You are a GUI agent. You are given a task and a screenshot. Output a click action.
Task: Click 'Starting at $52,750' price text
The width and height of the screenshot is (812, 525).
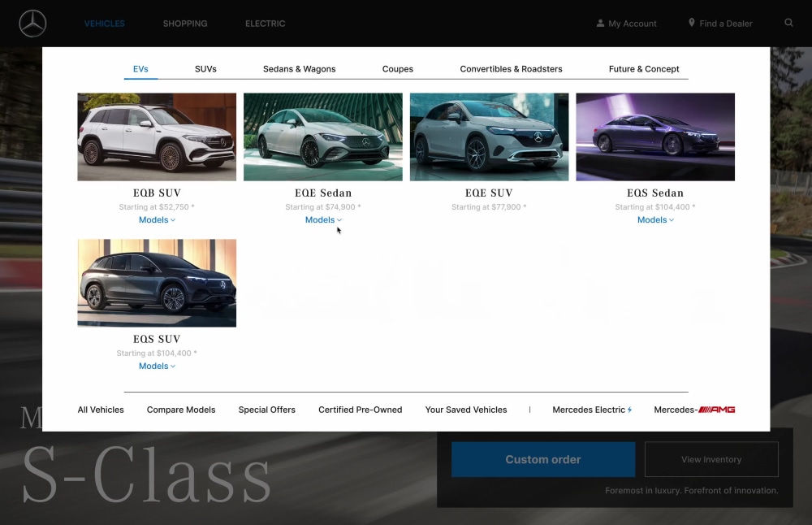point(157,206)
